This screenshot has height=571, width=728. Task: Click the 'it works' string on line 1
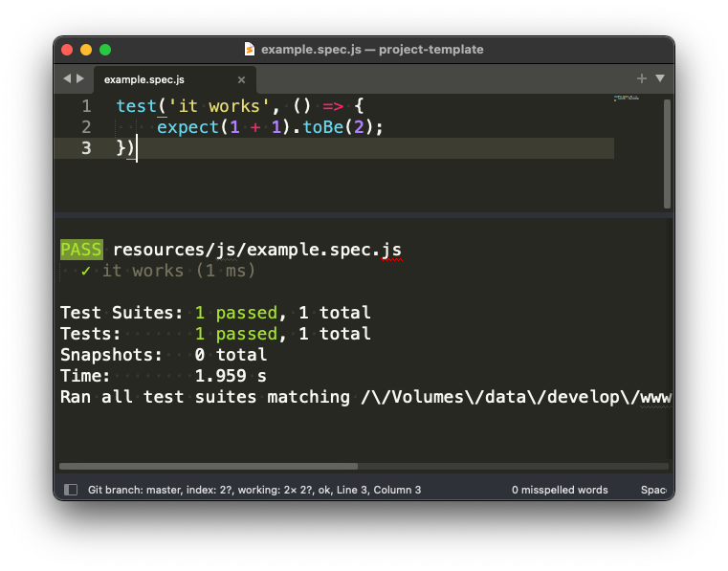(219, 106)
